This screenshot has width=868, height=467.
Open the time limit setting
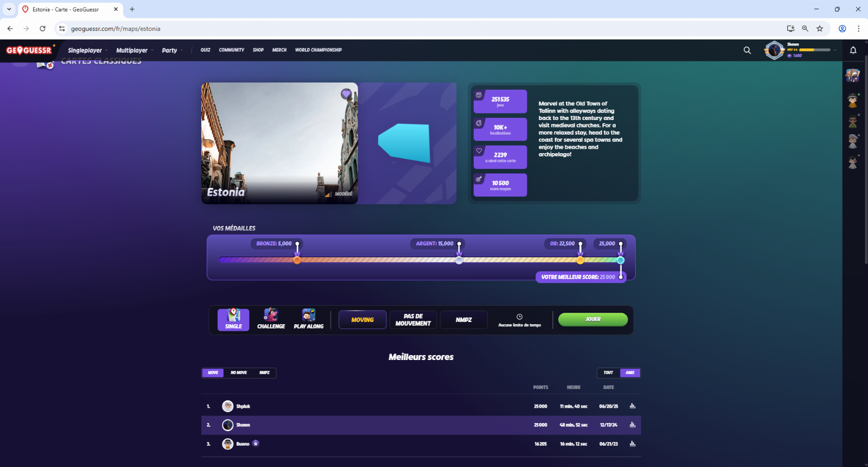tap(519, 320)
